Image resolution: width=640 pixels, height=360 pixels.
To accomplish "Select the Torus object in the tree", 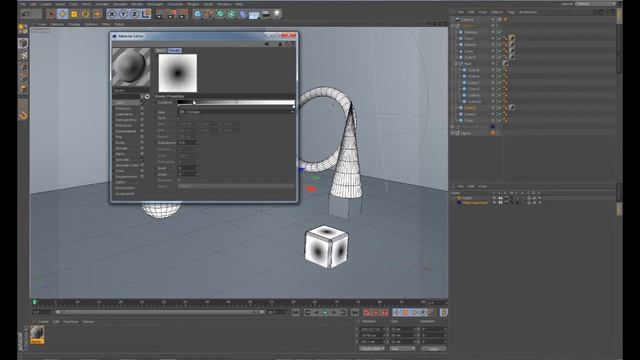I will point(469,38).
